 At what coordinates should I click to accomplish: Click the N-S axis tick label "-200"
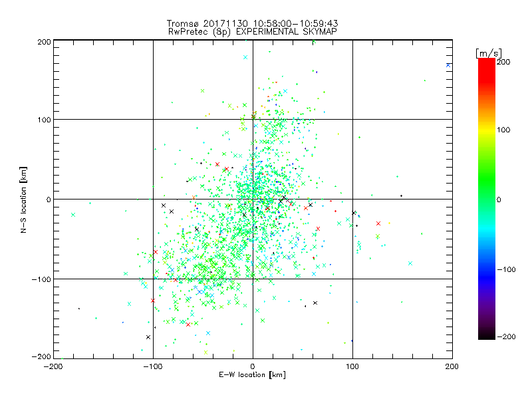click(41, 356)
